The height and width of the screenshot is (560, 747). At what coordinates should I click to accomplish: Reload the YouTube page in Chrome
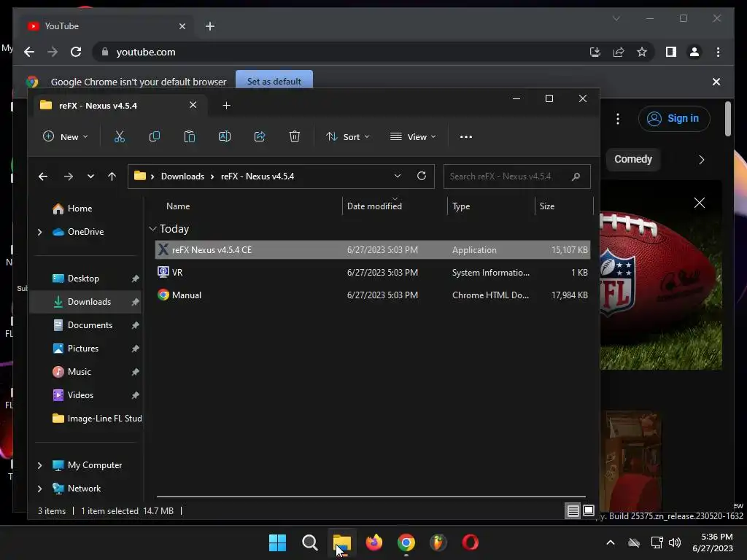tap(76, 52)
